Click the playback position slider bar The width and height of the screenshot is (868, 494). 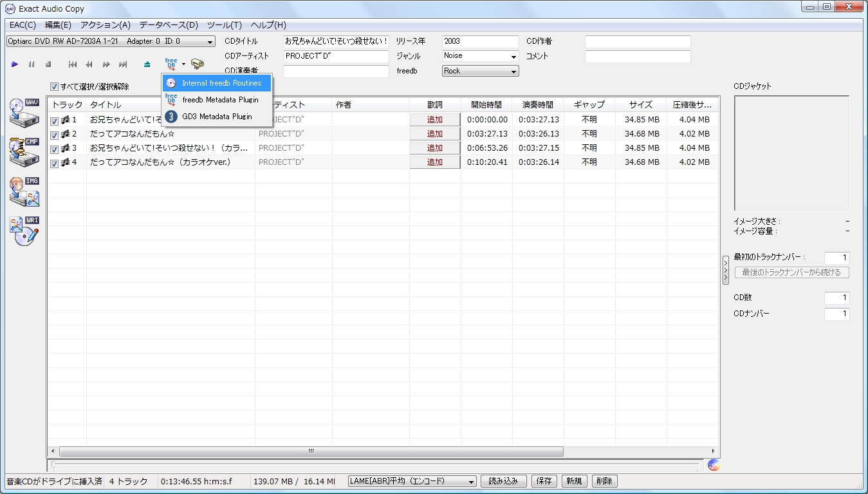[375, 464]
